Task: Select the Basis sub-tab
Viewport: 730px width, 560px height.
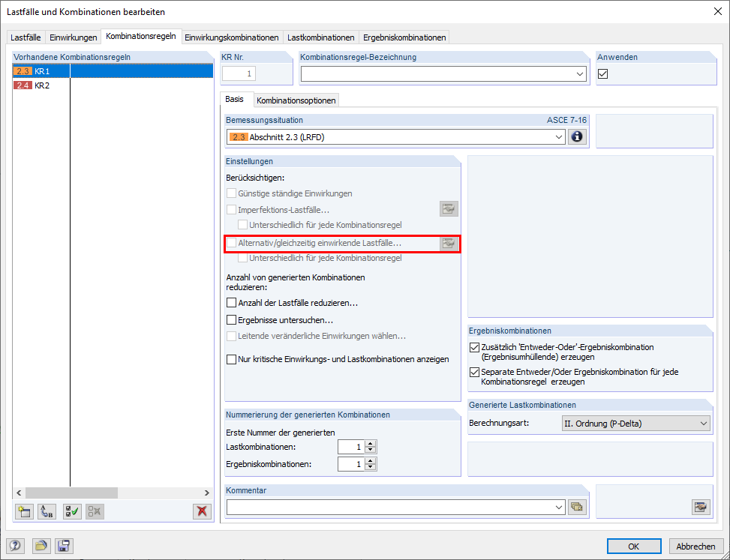Action: pos(235,99)
